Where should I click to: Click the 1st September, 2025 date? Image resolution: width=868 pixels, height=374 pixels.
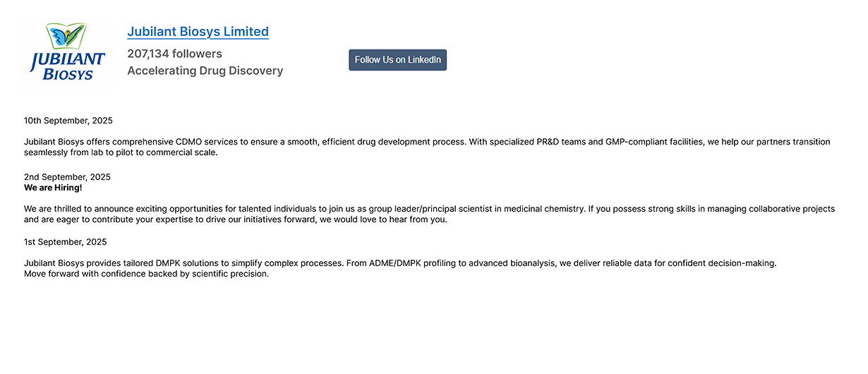pyautogui.click(x=66, y=242)
